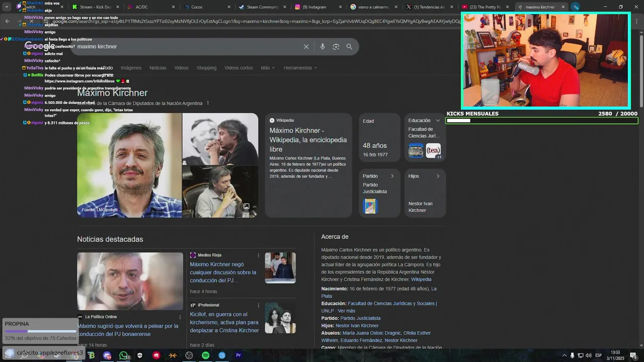Open the iProfesional article thumbnail

pyautogui.click(x=280, y=318)
